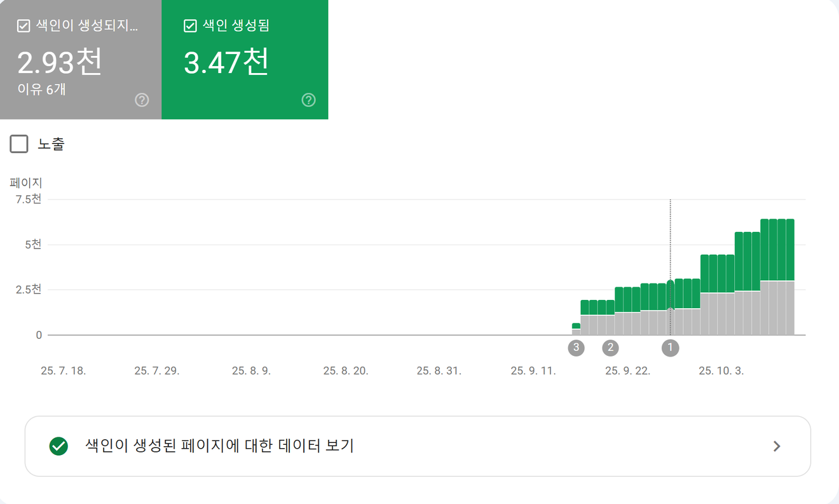Click the green checkmark icon beside 데이터 보기
Viewport: 839px width, 504px height.
click(x=58, y=446)
